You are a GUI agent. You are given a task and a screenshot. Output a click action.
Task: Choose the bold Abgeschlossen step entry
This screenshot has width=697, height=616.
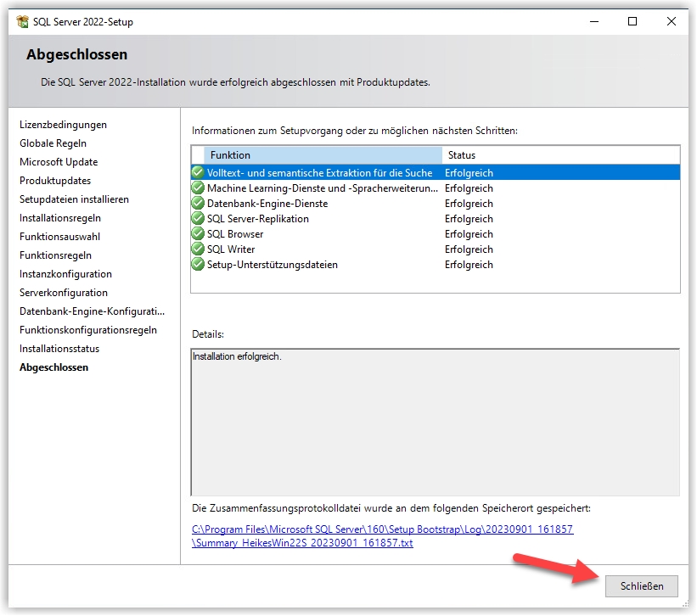53,367
